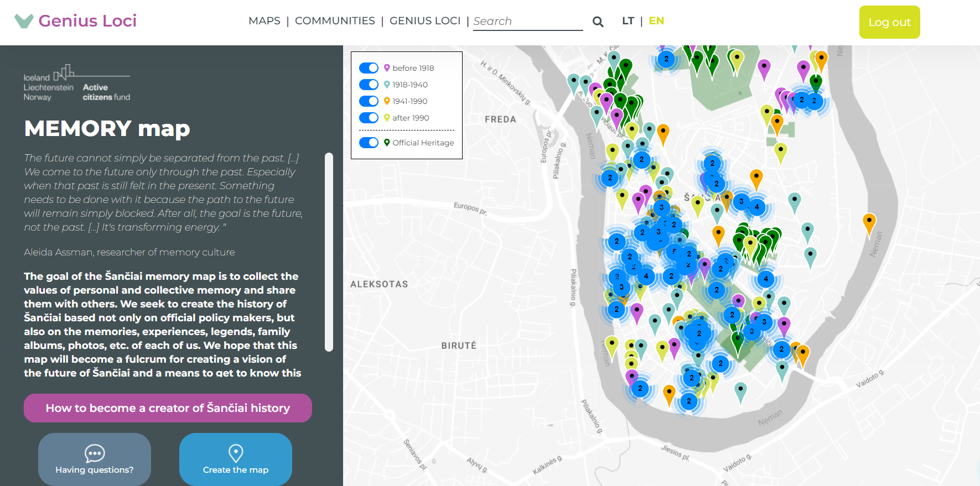
Task: Click the pin icon in Create the map
Action: coord(236,453)
